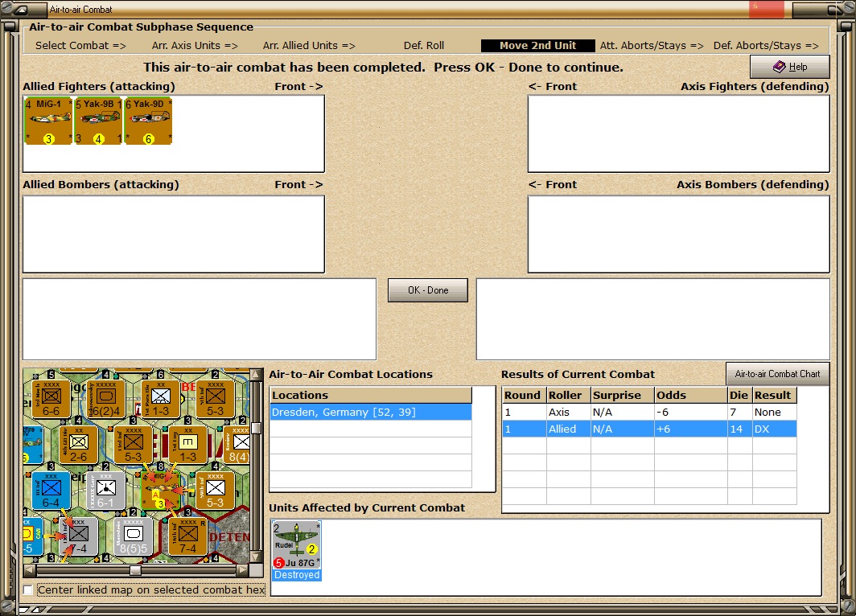The height and width of the screenshot is (616, 856).
Task: Click the brown 7-4 infantry counter marked R
Action: tap(187, 536)
